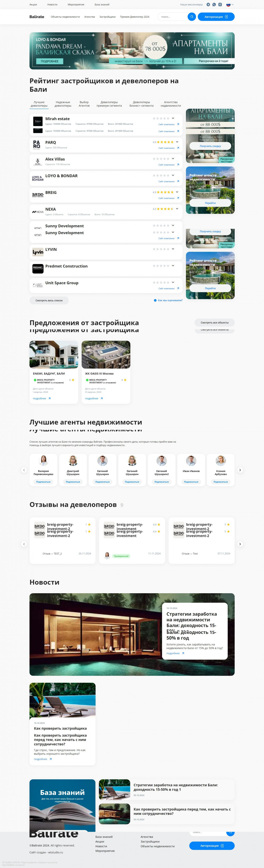Open Мероприятия in the top bar
Viewport: 264px width, 868px height.
pos(76,5)
